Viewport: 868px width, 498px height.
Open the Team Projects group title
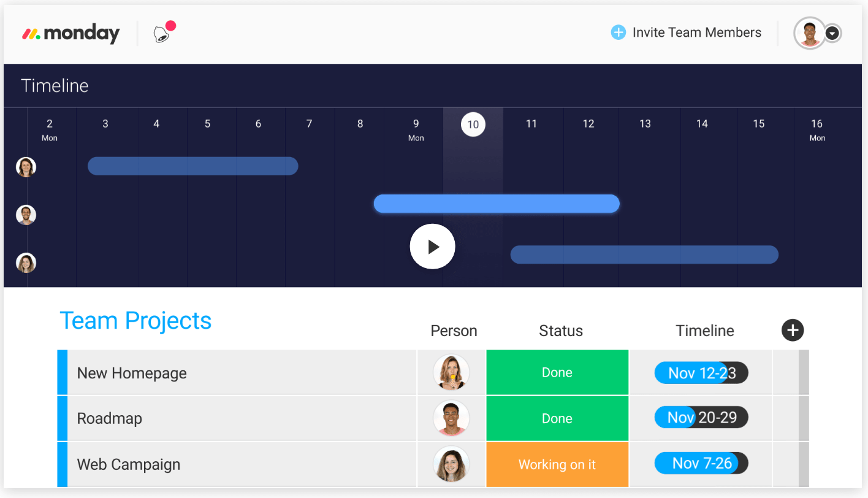(135, 321)
